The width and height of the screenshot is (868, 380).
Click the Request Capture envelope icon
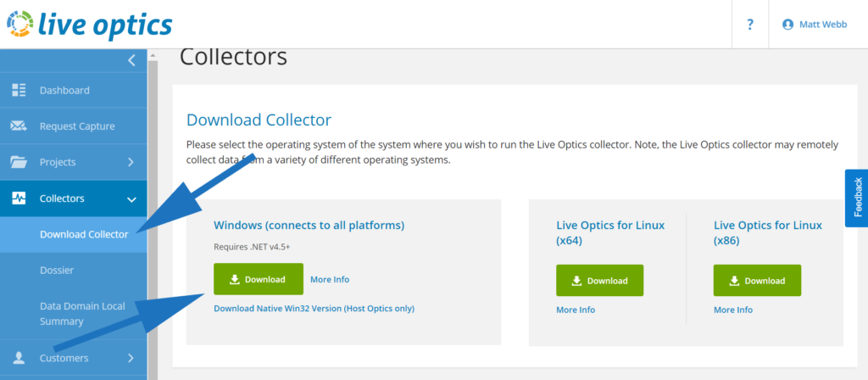click(19, 126)
